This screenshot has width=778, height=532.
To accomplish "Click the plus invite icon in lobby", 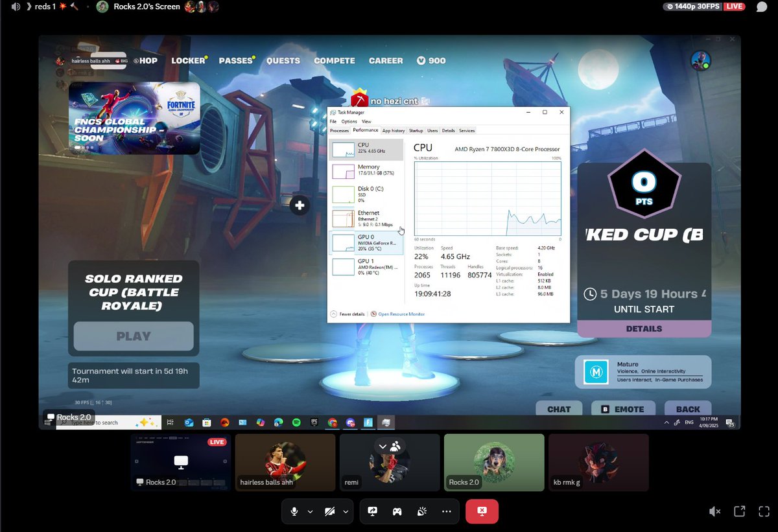I will coord(300,206).
